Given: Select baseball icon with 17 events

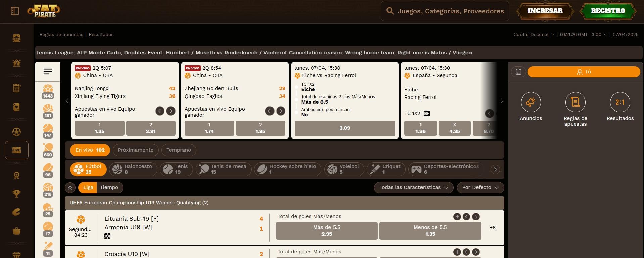Looking at the screenshot, I should (x=48, y=230).
